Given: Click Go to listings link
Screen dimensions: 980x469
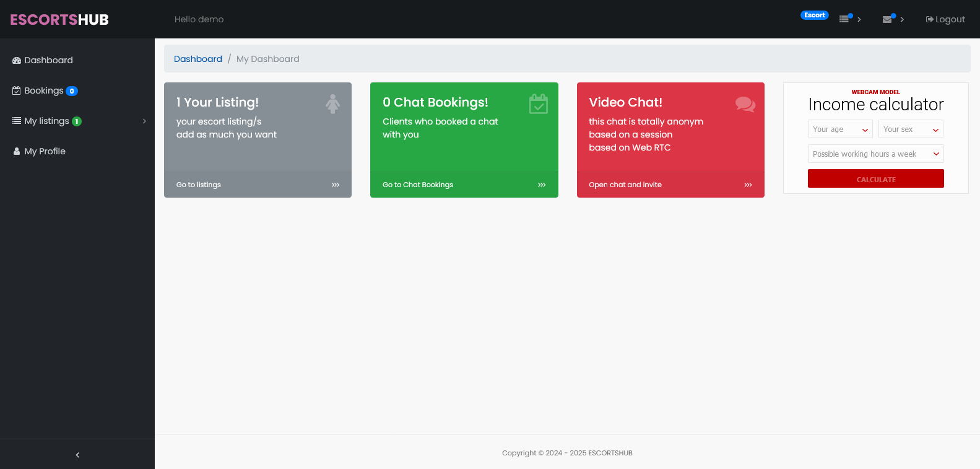Looking at the screenshot, I should (x=199, y=185).
